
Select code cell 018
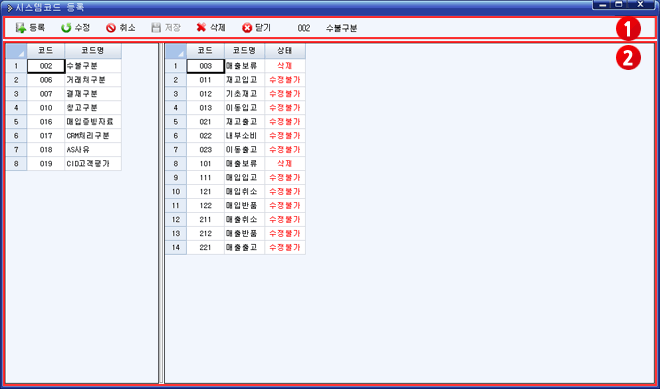click(x=46, y=149)
